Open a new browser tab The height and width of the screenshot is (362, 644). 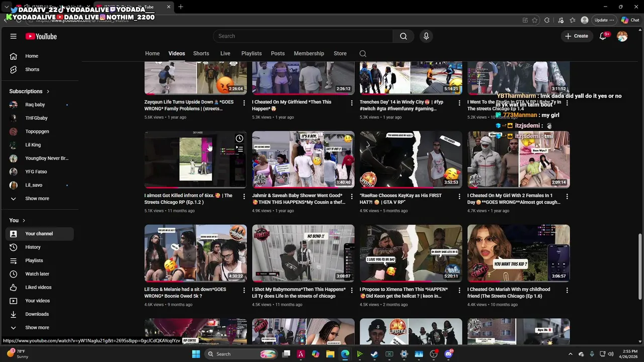(x=181, y=7)
